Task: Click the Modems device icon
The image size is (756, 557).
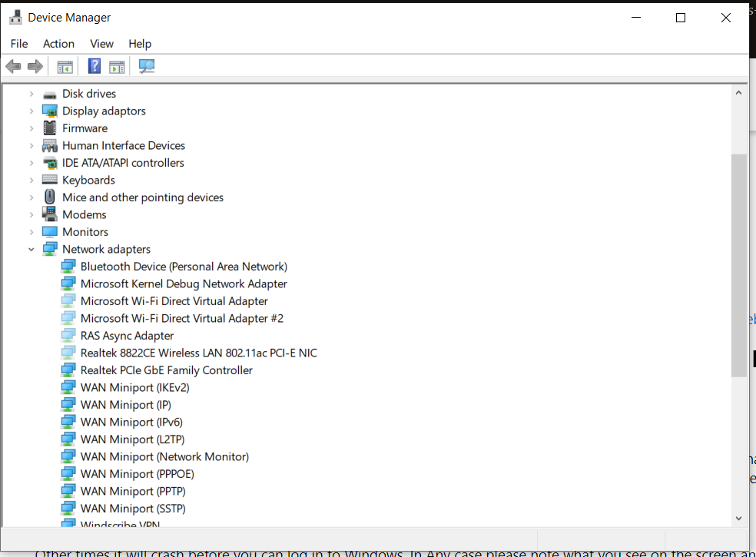Action: tap(50, 214)
